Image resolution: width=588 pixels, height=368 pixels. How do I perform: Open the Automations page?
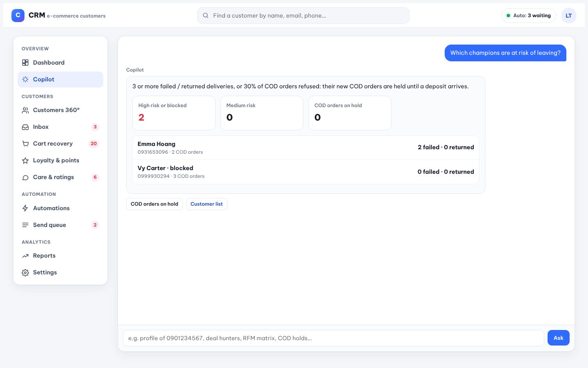60,208
